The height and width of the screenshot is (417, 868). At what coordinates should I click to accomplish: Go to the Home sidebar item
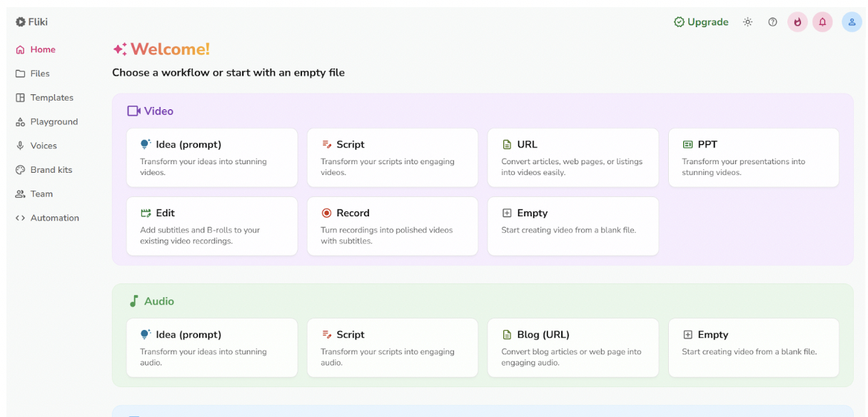pyautogui.click(x=42, y=50)
